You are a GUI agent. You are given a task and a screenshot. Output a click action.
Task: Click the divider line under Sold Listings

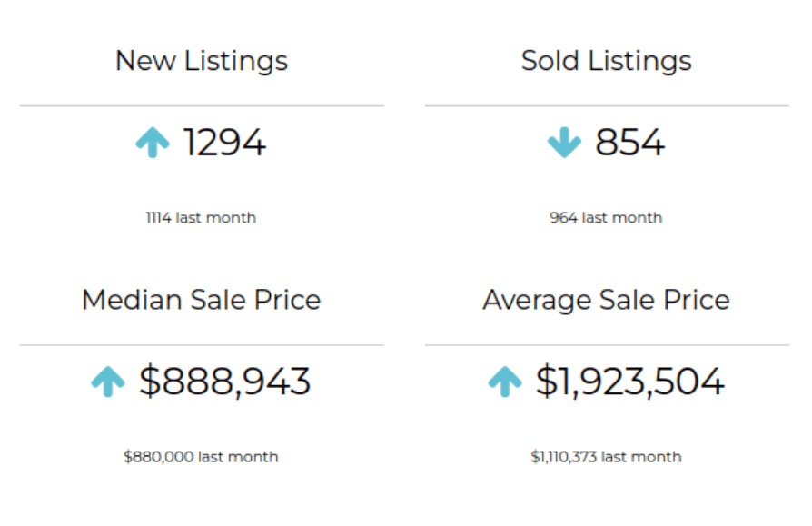(x=607, y=106)
